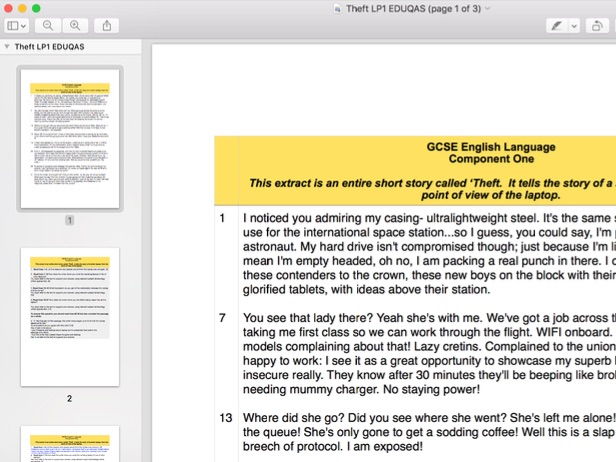Click the window title 'Theft LP1 EDUQAS (page 1 of 3)'

413,9
